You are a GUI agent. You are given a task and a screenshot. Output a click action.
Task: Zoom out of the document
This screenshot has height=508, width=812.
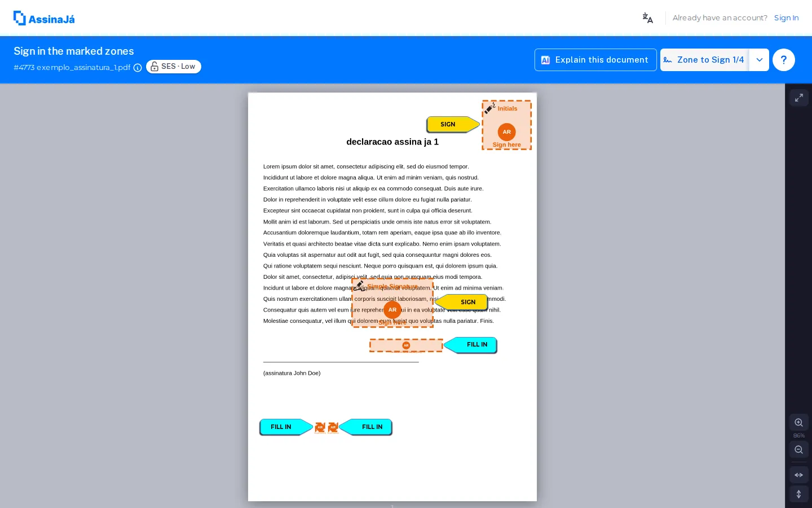point(799,450)
